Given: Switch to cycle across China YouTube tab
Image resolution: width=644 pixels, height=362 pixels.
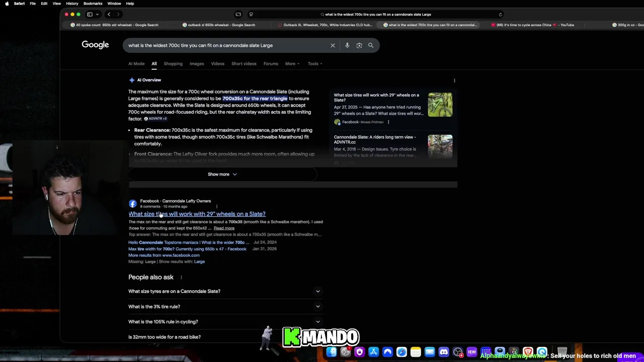Looking at the screenshot, I should pyautogui.click(x=533, y=25).
